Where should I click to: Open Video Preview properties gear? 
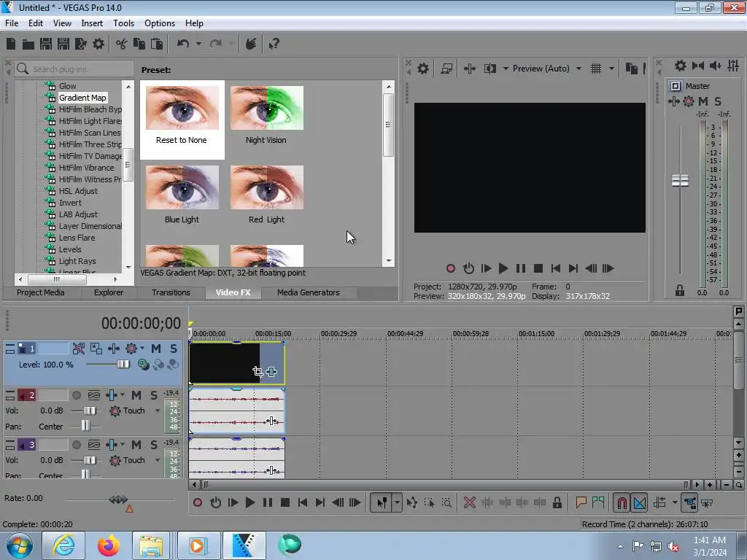(x=422, y=69)
